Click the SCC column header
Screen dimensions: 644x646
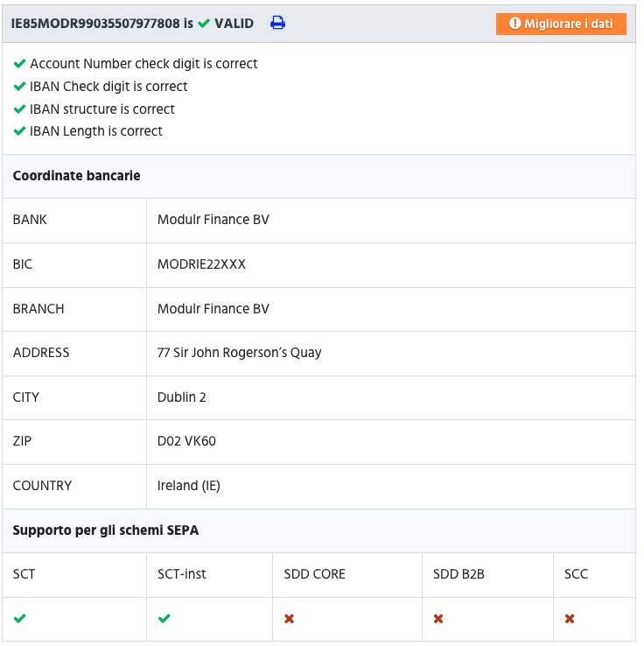pos(576,574)
